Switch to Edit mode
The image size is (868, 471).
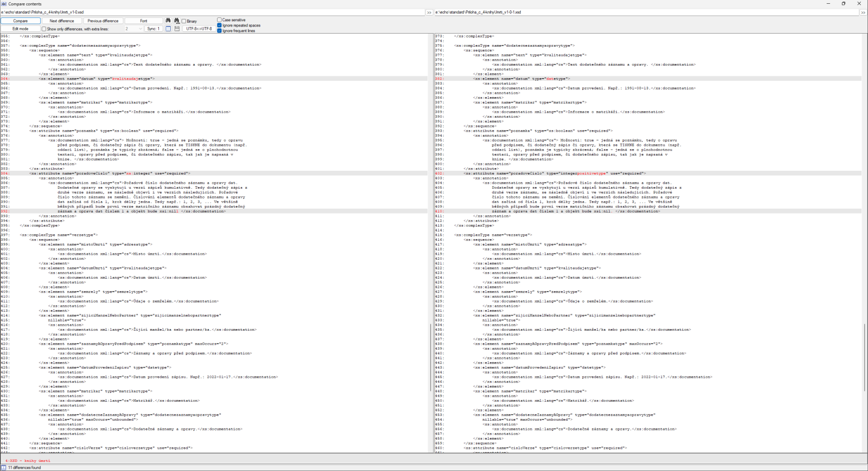[x=21, y=29]
